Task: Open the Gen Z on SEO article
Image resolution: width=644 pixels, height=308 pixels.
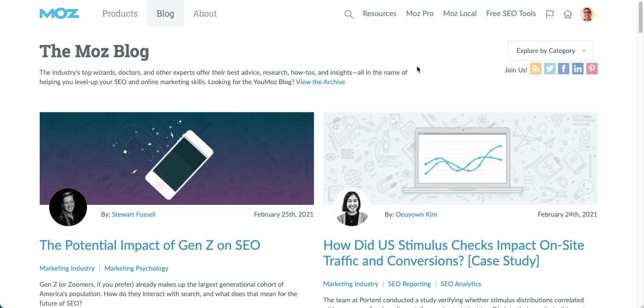Action: (150, 245)
